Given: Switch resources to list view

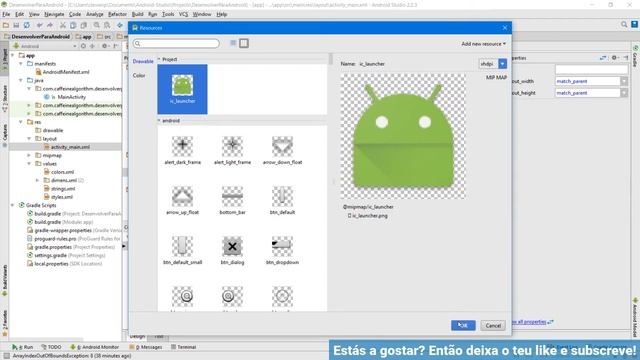Looking at the screenshot, I should 233,43.
